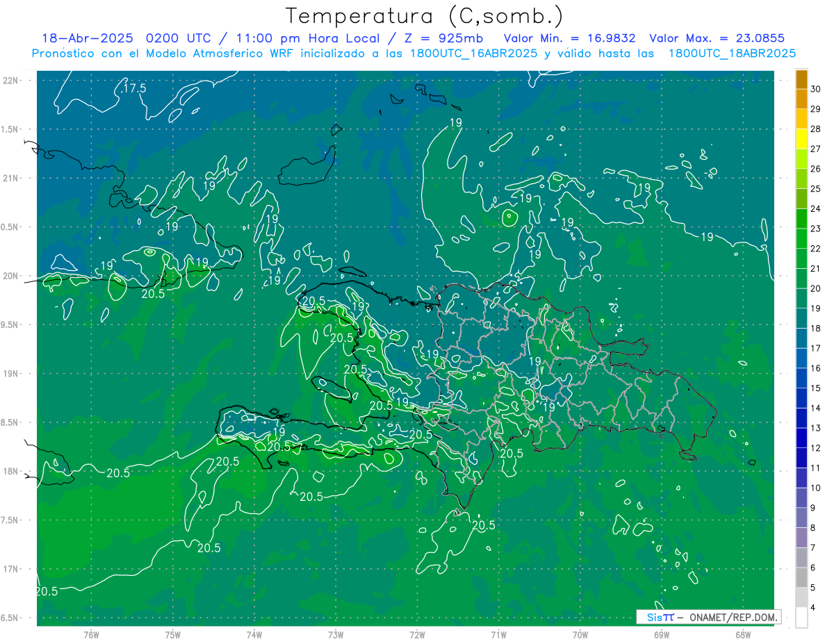Click the colorbar label '14'
Image resolution: width=834 pixels, height=644 pixels.
[x=816, y=408]
